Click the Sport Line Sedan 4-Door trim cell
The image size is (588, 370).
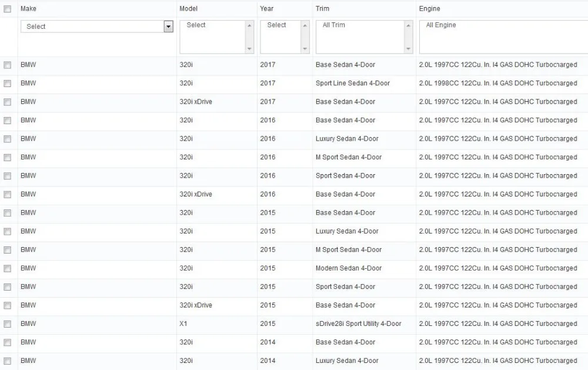click(352, 83)
